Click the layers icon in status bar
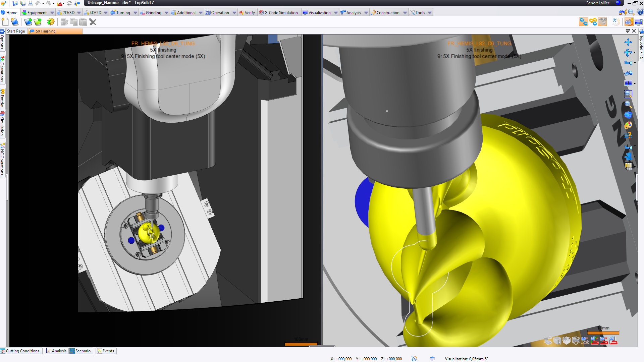 pyautogui.click(x=432, y=359)
